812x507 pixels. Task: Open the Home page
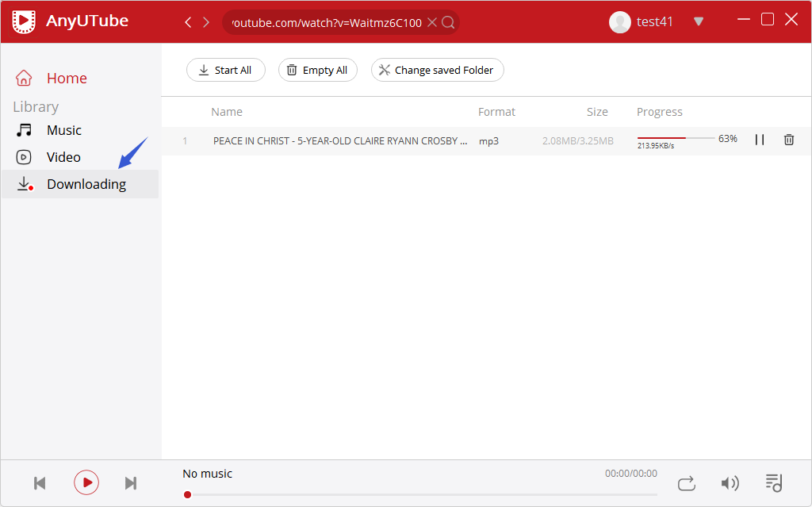(x=67, y=79)
